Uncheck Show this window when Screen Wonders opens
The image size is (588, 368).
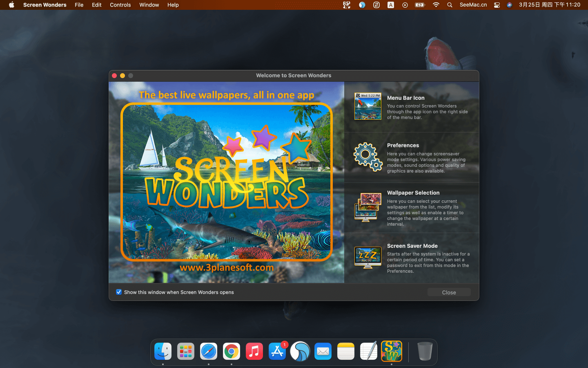118,292
